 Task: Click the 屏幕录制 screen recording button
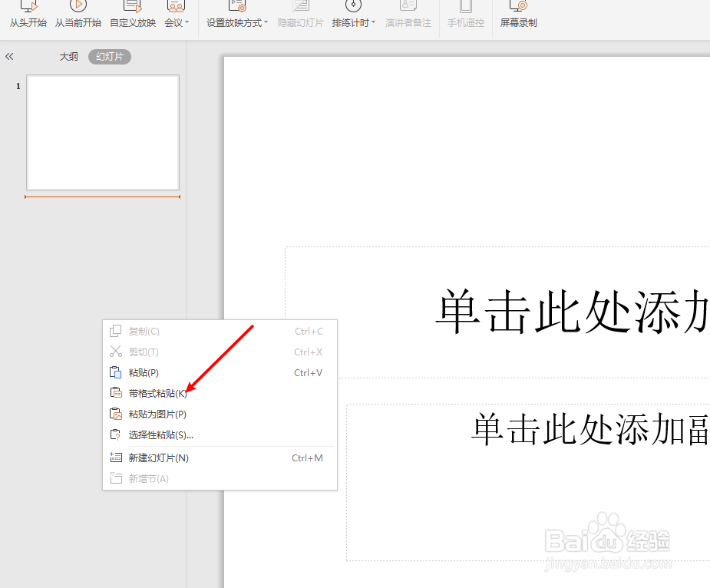pos(518,15)
